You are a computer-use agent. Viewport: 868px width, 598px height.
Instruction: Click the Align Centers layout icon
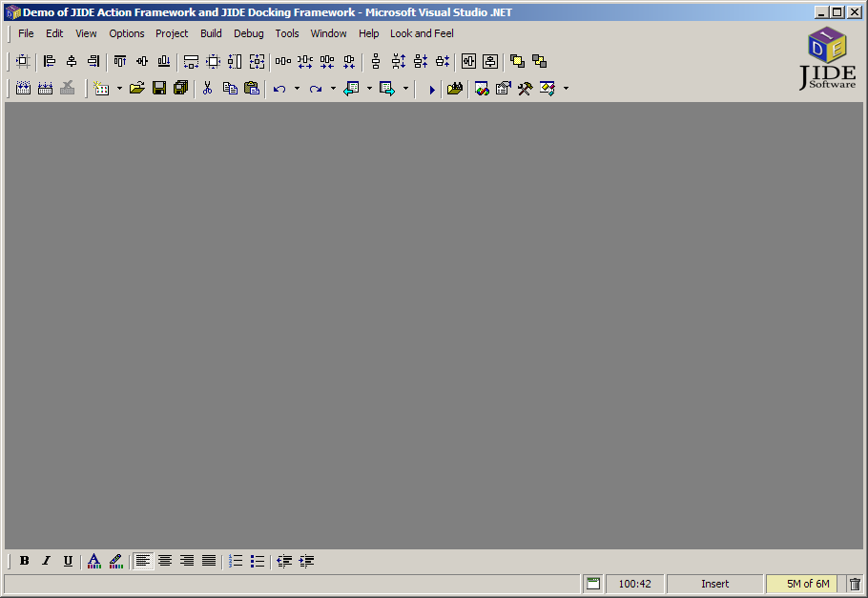click(72, 61)
